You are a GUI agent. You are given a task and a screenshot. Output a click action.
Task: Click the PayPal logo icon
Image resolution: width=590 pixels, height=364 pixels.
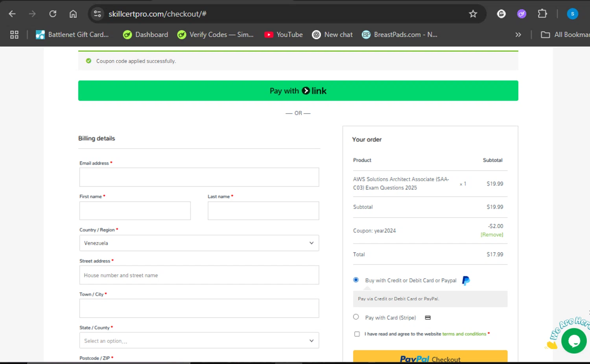tap(466, 281)
